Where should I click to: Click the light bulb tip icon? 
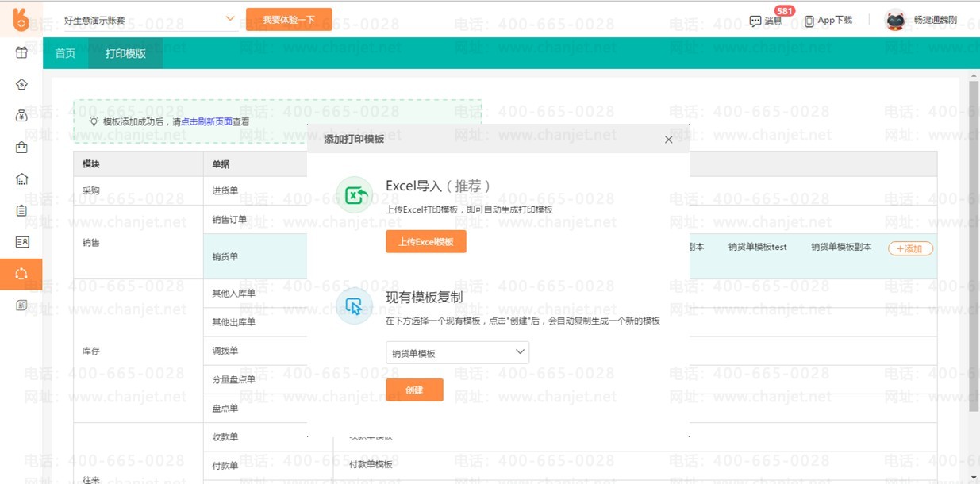point(94,121)
